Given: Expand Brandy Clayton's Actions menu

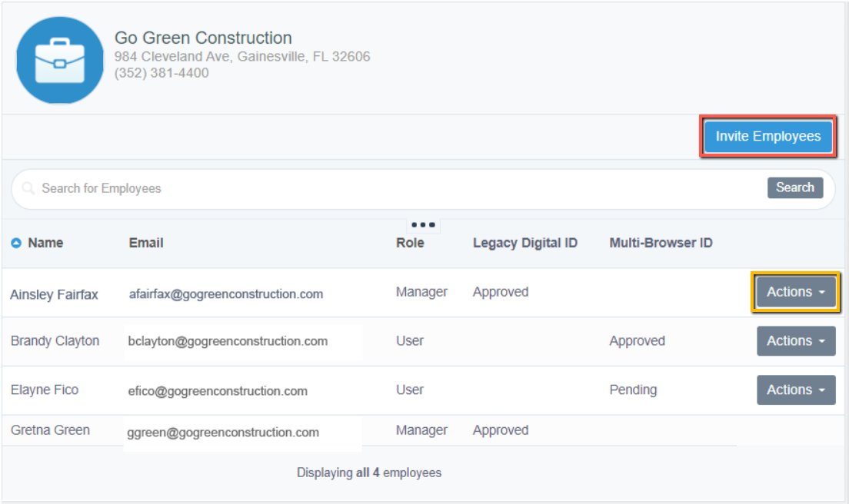Looking at the screenshot, I should point(795,341).
